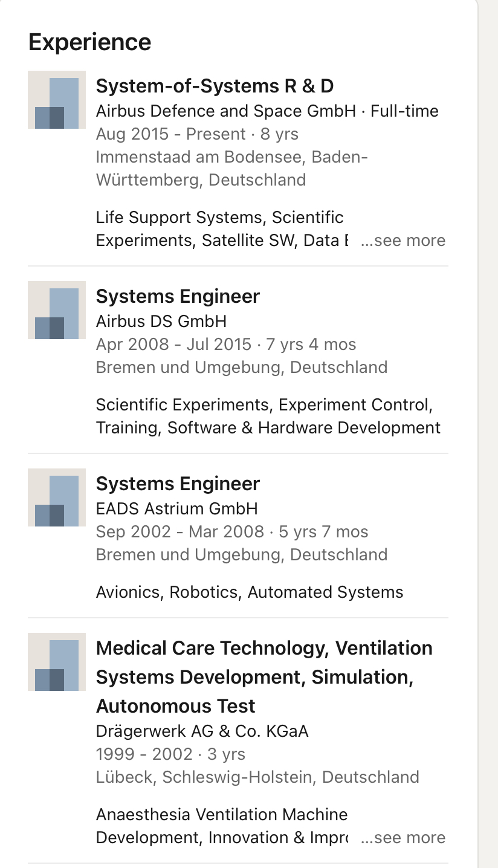Click the Lübeck, Schleswig-Holstein location text

point(257,777)
